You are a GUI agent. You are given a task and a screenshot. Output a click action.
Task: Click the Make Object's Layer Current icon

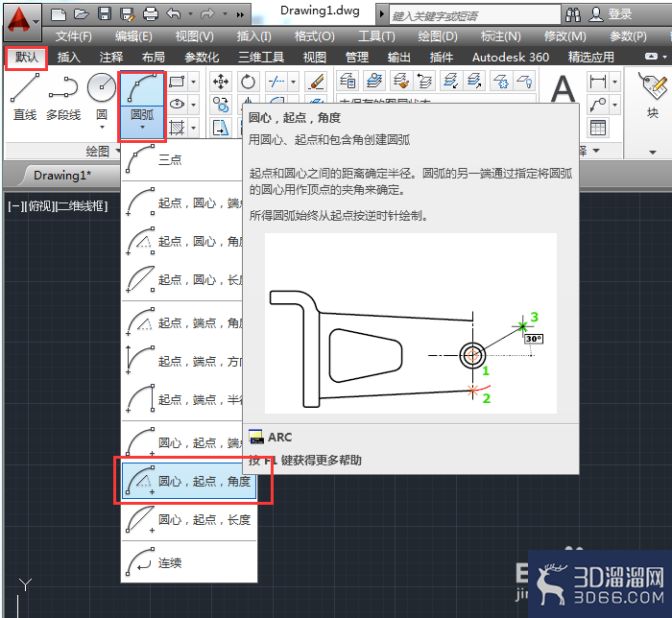click(x=373, y=81)
